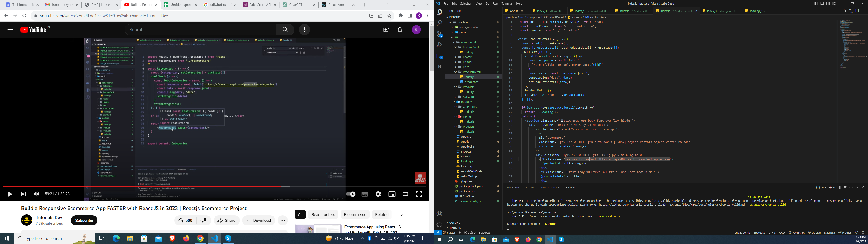Screen dimensions: 868x244
Task: Open the Extensions view in VS Code
Action: coord(439,56)
